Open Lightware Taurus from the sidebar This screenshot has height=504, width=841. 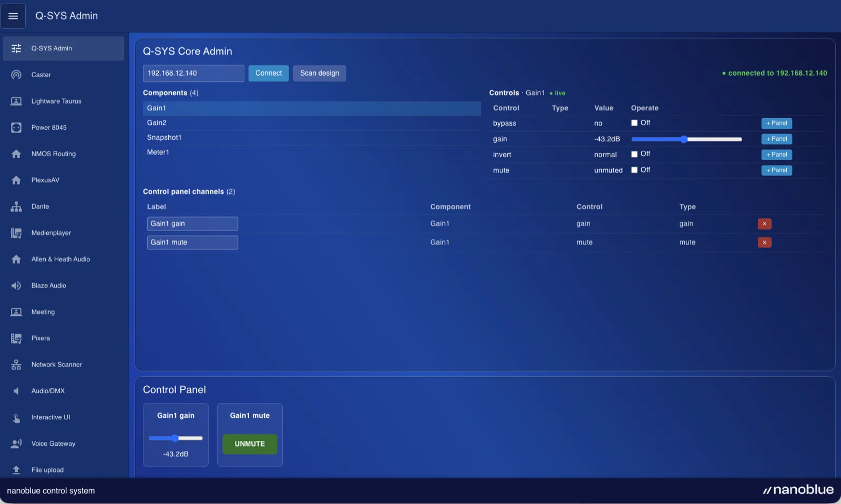[x=64, y=101]
